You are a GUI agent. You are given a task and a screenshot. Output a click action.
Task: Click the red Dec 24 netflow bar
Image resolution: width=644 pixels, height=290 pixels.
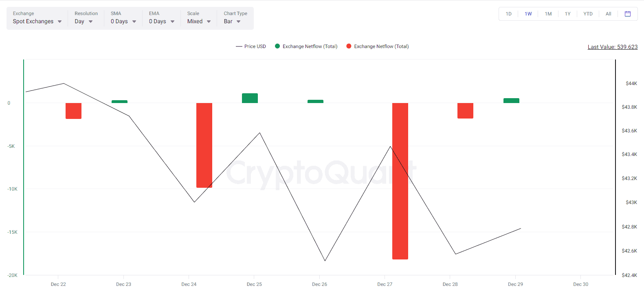204,145
